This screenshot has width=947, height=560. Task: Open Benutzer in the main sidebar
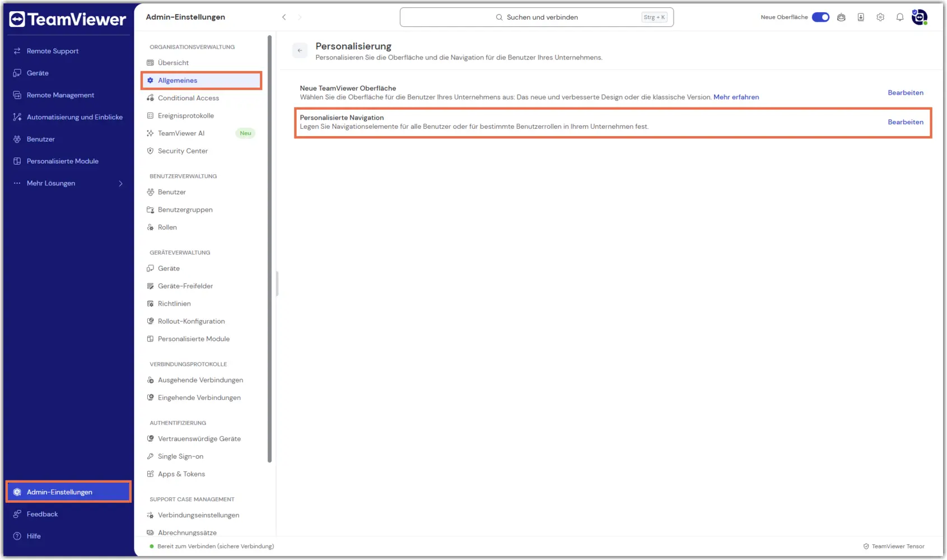click(x=68, y=139)
